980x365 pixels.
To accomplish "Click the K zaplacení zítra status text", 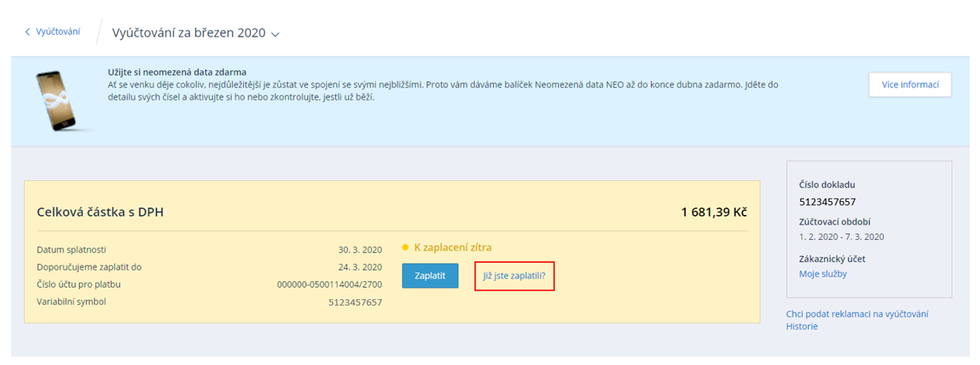I will pyautogui.click(x=453, y=247).
